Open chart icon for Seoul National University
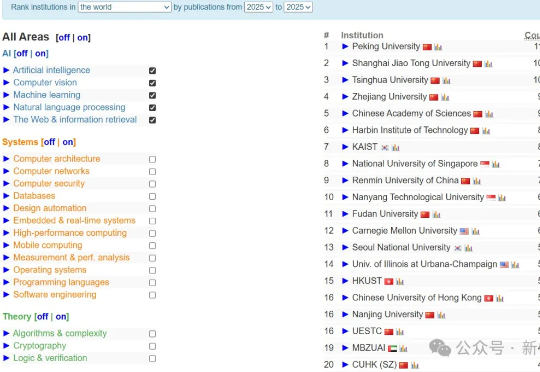Viewport: 540px width, 372px height. 468,248
